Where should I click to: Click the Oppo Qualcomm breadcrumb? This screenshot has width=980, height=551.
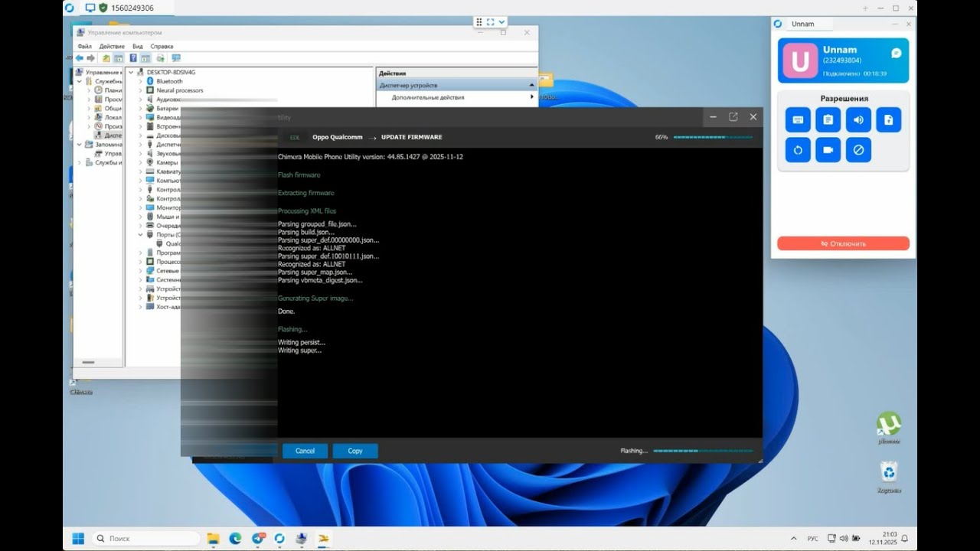(x=337, y=137)
